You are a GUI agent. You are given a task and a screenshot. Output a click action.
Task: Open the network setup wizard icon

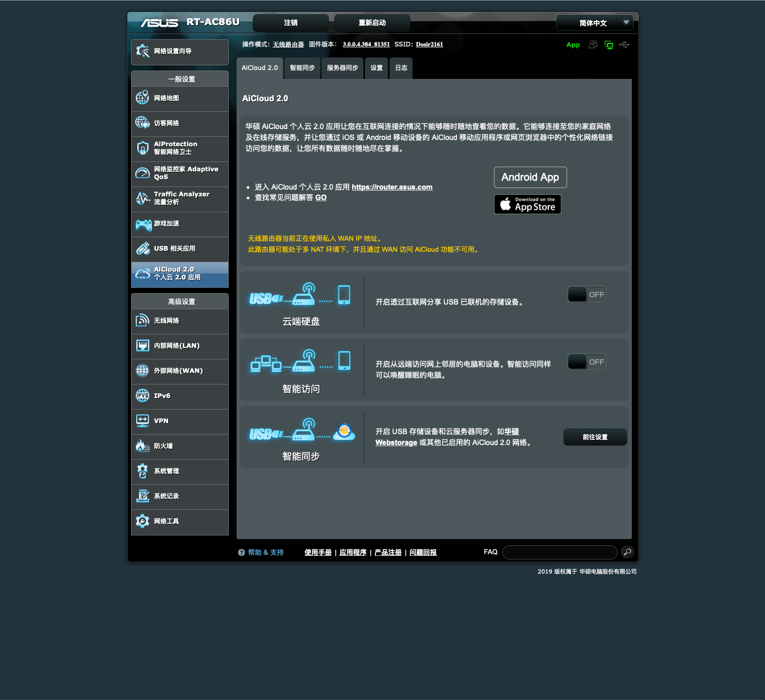(x=143, y=51)
